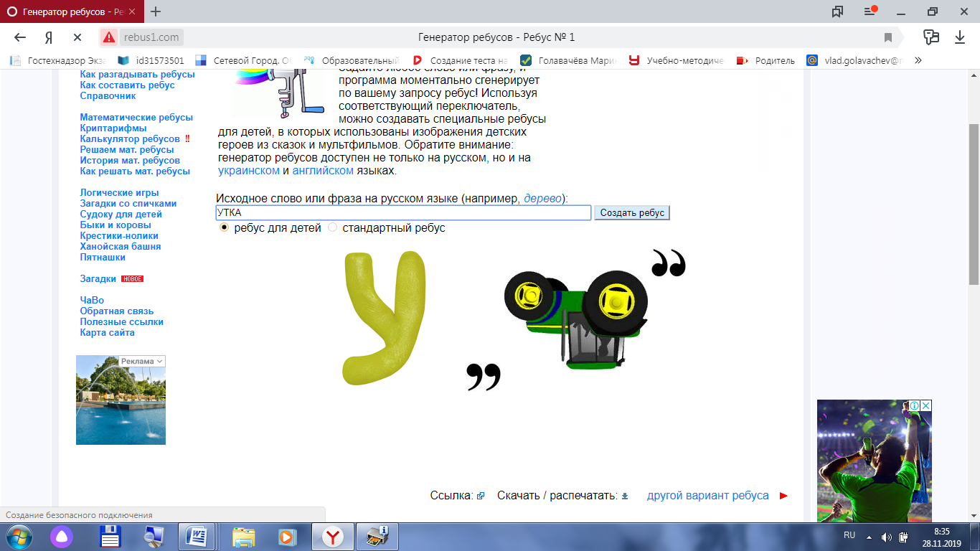Open the Создание теста bookmark

(460, 60)
